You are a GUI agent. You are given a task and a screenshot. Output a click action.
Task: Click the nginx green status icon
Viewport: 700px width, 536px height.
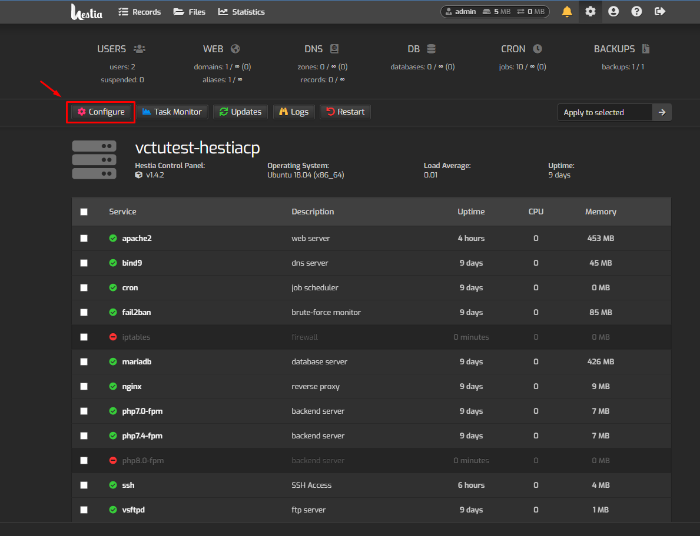[113, 386]
